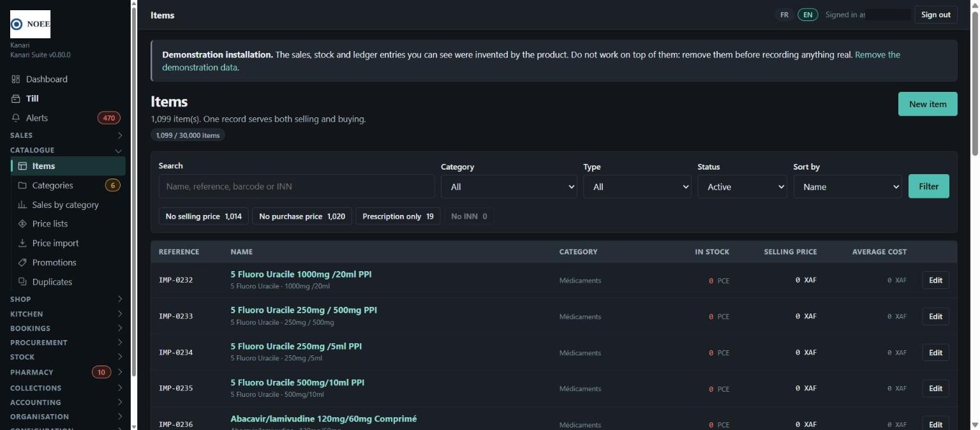Viewport: 980px width, 430px height.
Task: Click the Price lists diamond icon
Action: pos(22,224)
